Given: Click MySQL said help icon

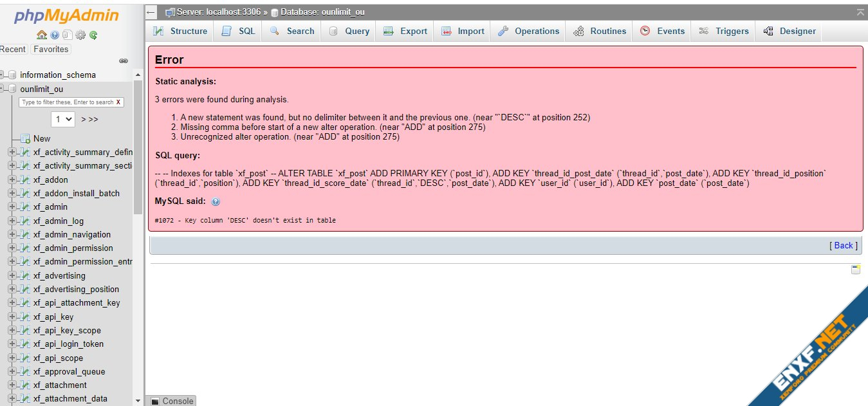Looking at the screenshot, I should point(216,201).
